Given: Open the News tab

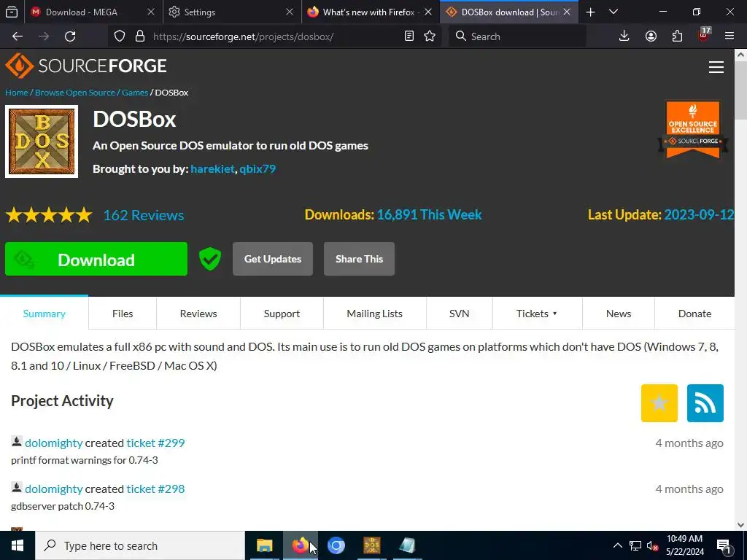Looking at the screenshot, I should click(x=619, y=314).
